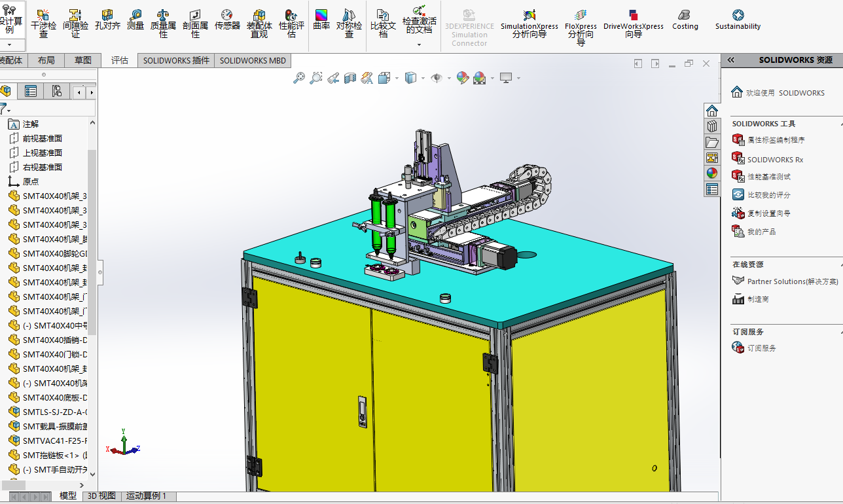843x504 pixels.
Task: Click the zoom to fit magnifier icon
Action: pyautogui.click(x=299, y=78)
